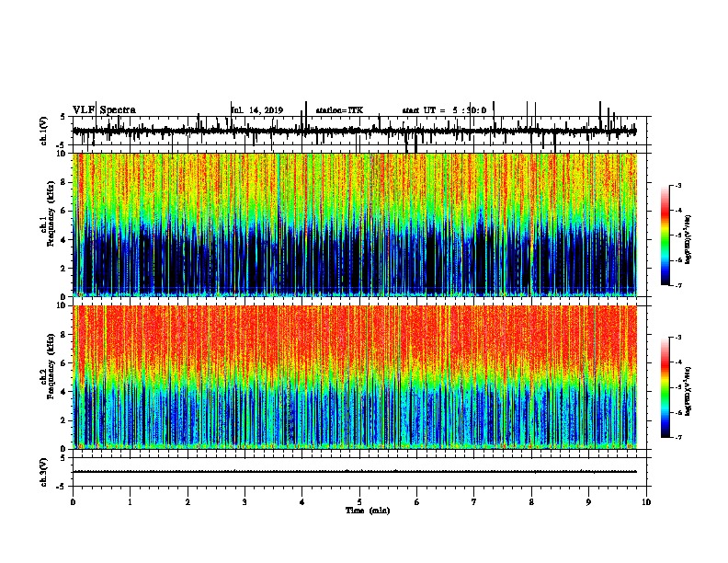The height and width of the screenshot is (563, 728).
Task: Click the "-7" tick on ch.1 colorbar
Action: pyautogui.click(x=679, y=285)
